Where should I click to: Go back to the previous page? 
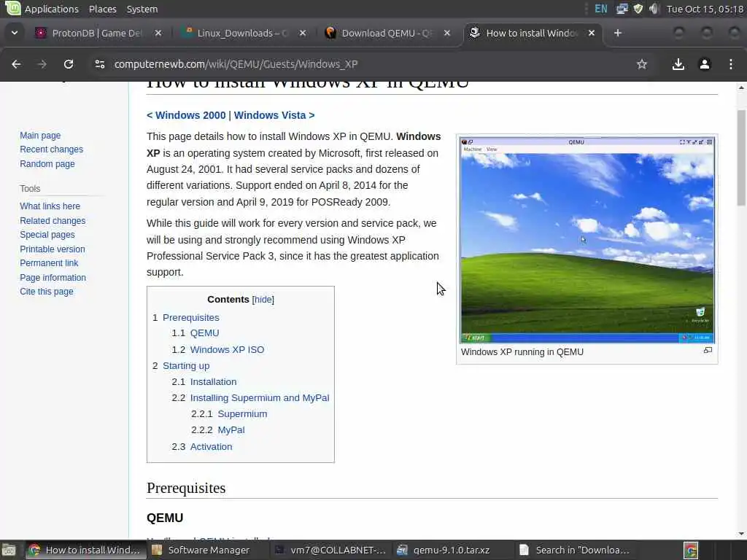point(16,64)
